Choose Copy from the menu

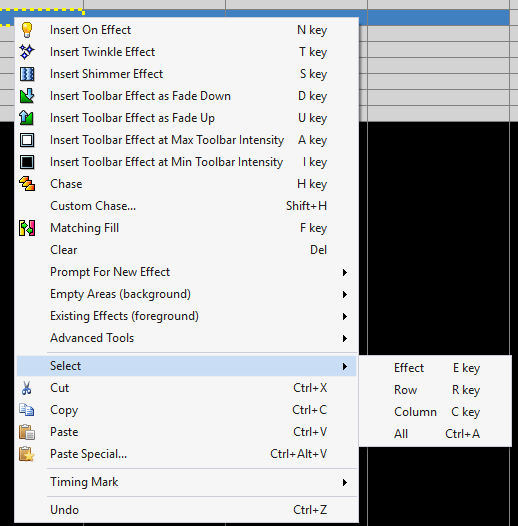coord(186,410)
